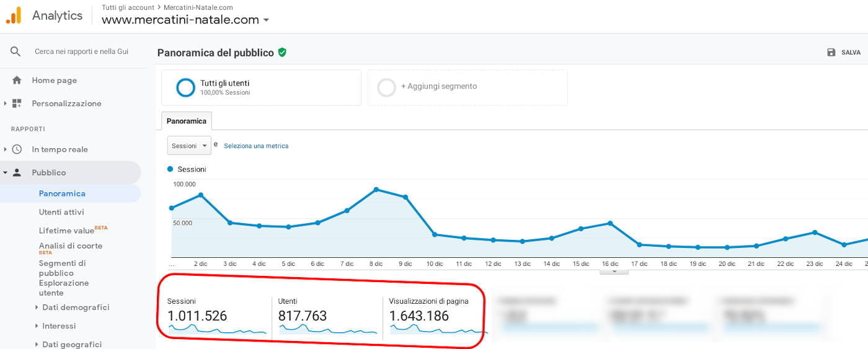The image size is (868, 349).
Task: Expand the Dati demografici section
Action: pos(37,307)
